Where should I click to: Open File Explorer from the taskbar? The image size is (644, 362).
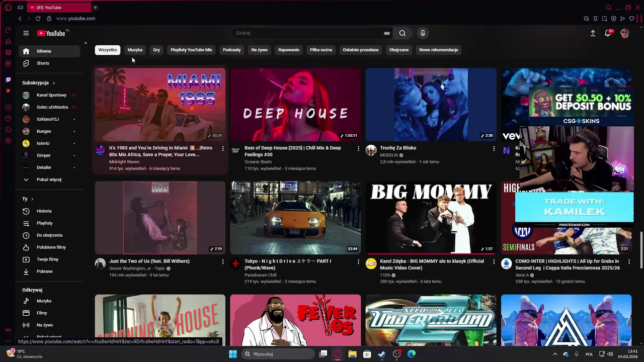(353, 354)
